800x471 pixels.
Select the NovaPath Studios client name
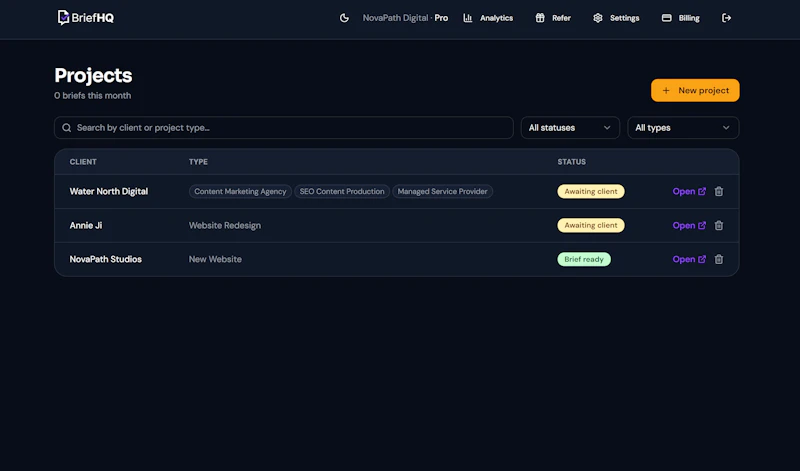pyautogui.click(x=106, y=259)
